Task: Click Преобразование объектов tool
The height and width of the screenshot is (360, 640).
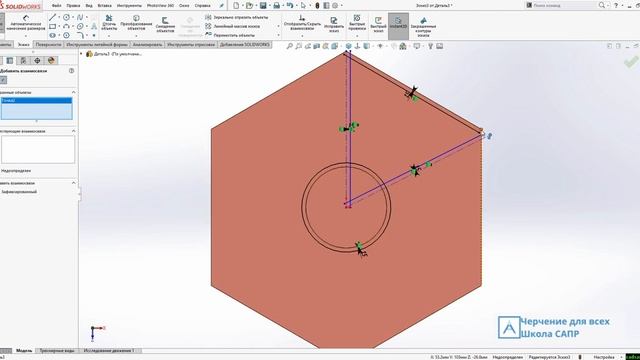Action: point(136,23)
